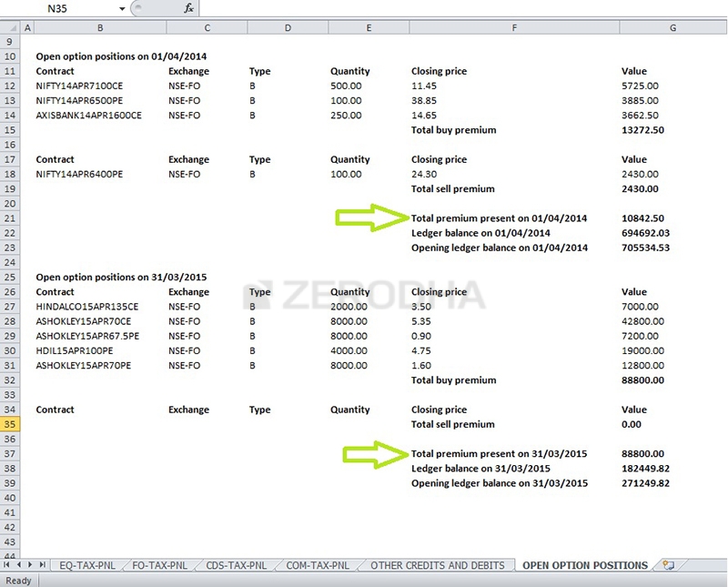Click the scroll-to-first-sheet arrow
This screenshot has height=587, width=728.
[7, 564]
